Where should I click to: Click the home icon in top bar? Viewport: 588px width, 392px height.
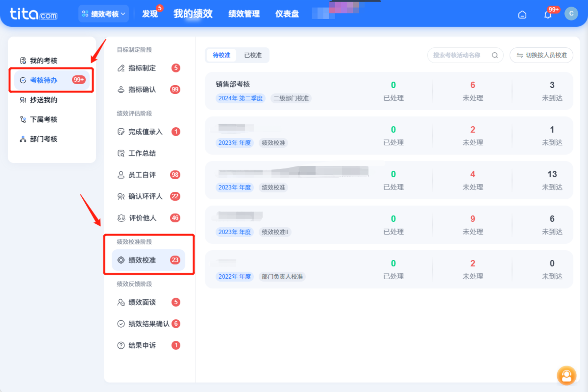pyautogui.click(x=522, y=15)
